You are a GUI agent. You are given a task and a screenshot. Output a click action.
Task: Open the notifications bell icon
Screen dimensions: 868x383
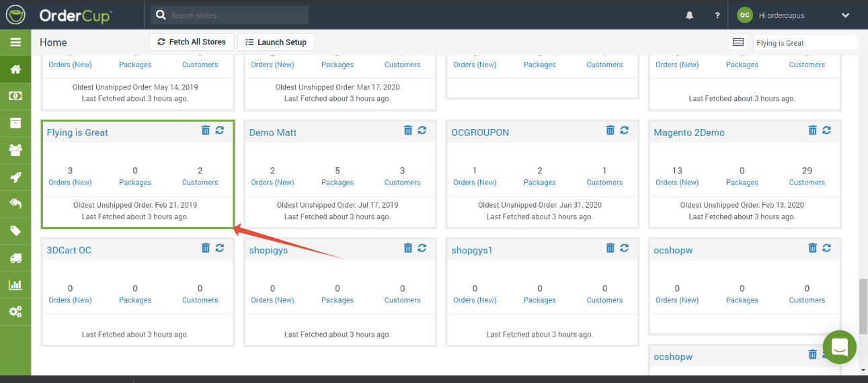tap(690, 15)
